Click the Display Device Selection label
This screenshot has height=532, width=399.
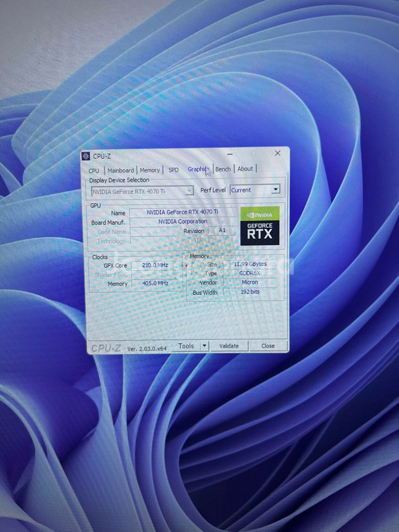coord(119,180)
